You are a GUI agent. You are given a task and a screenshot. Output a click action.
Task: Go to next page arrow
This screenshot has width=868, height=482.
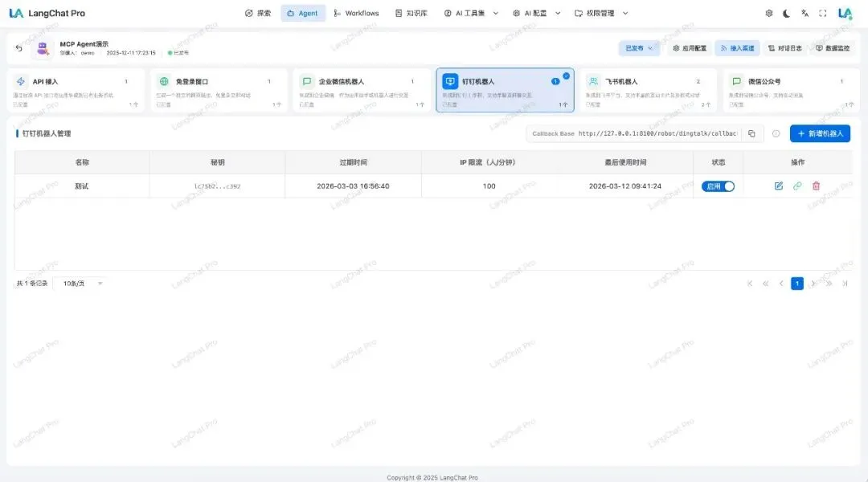[813, 284]
